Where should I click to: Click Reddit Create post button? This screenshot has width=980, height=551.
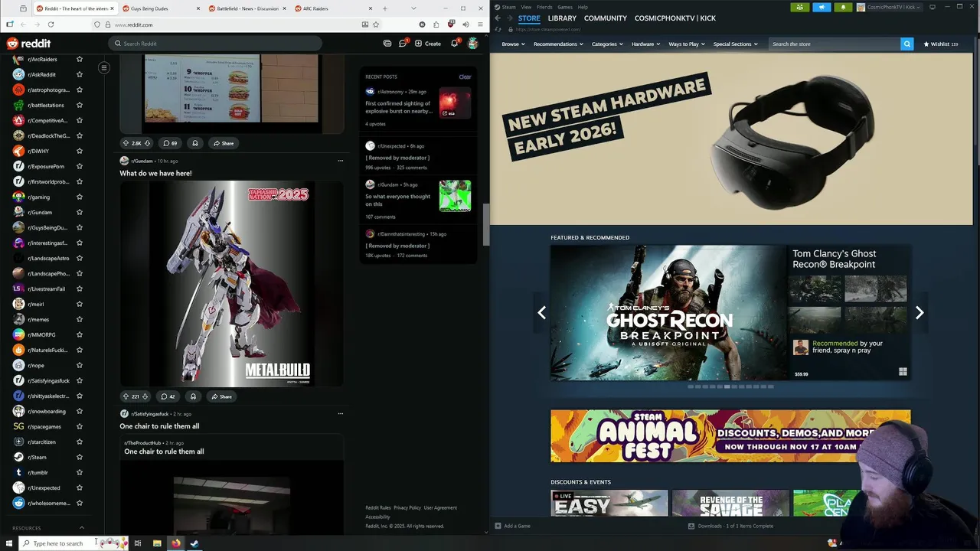click(x=428, y=44)
